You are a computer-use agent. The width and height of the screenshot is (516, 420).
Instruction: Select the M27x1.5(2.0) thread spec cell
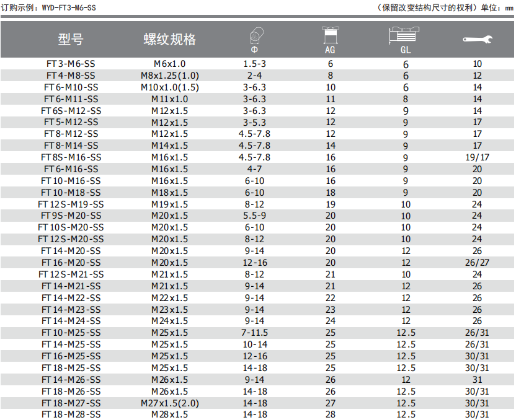pyautogui.click(x=169, y=403)
